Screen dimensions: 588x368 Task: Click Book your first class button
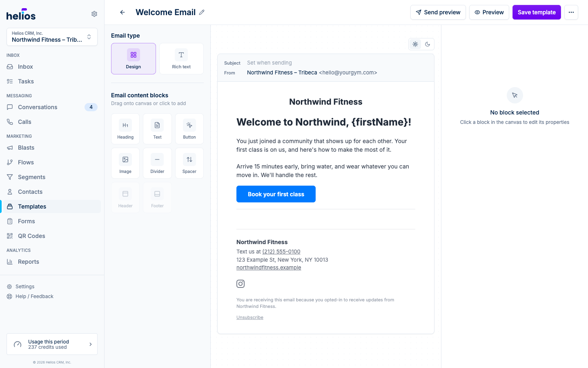276,194
